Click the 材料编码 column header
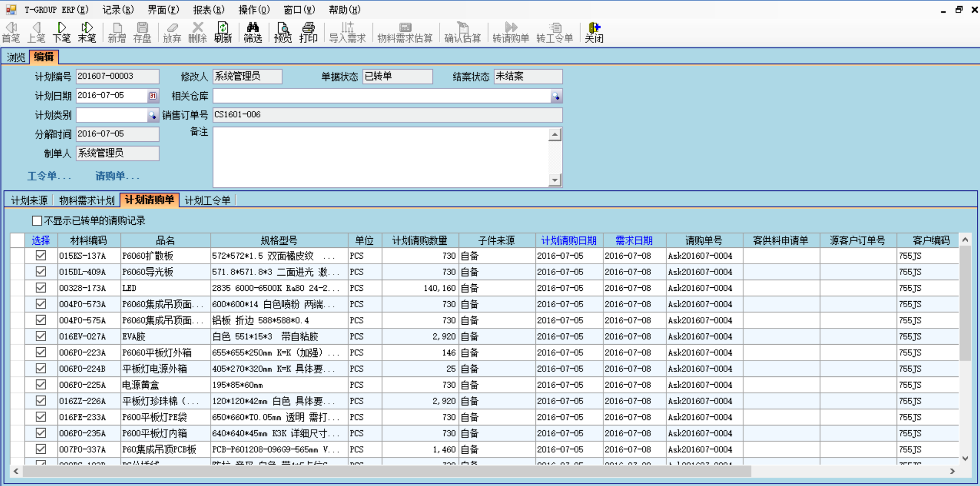Viewport: 980px width, 486px height. click(x=89, y=240)
